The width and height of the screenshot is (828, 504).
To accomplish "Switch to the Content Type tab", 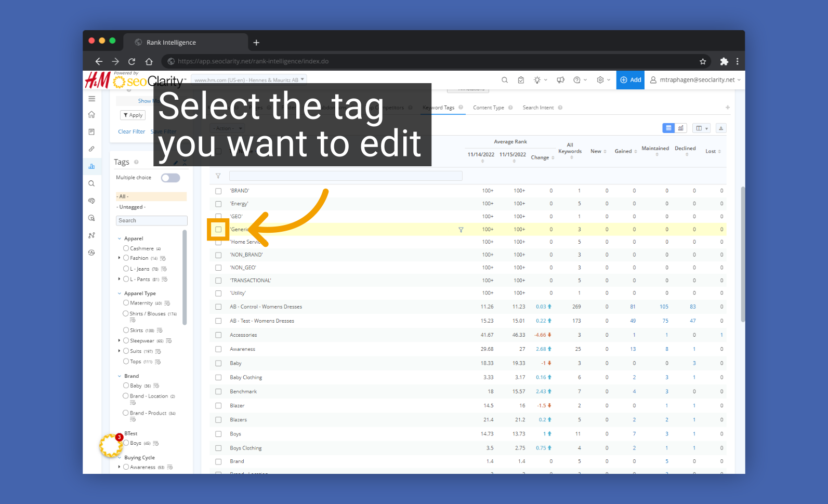I will [x=489, y=108].
